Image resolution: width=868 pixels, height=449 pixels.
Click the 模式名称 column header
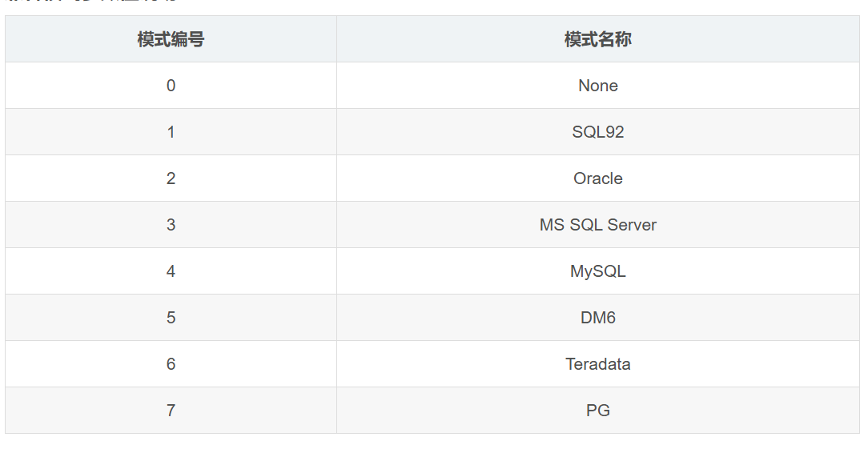click(x=598, y=39)
